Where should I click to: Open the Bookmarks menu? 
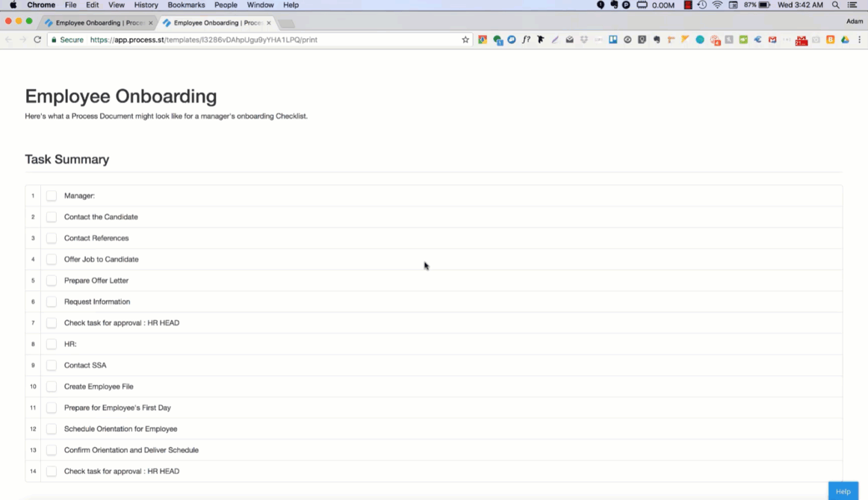(186, 5)
